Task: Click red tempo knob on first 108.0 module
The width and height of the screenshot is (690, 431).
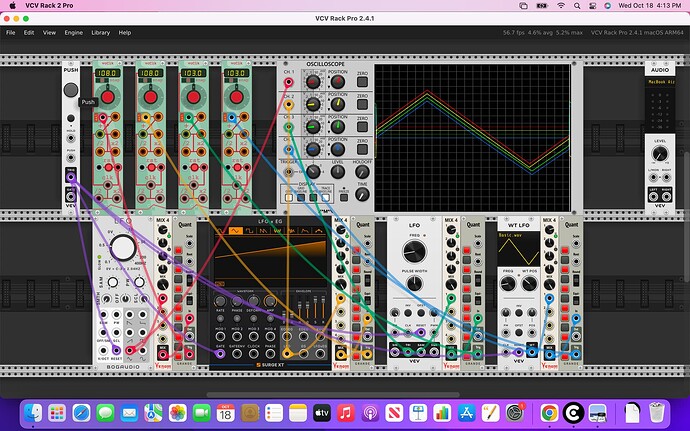Action: pyautogui.click(x=108, y=97)
